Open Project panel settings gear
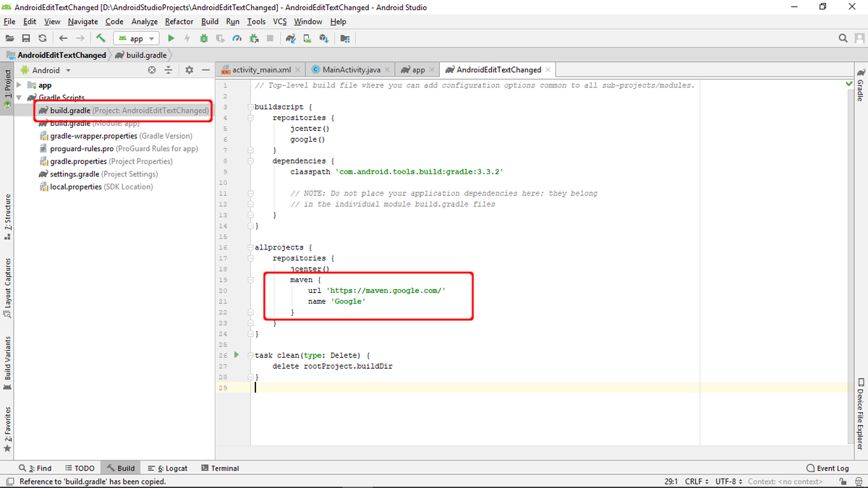Screen dimensions: 868x488 189,70
